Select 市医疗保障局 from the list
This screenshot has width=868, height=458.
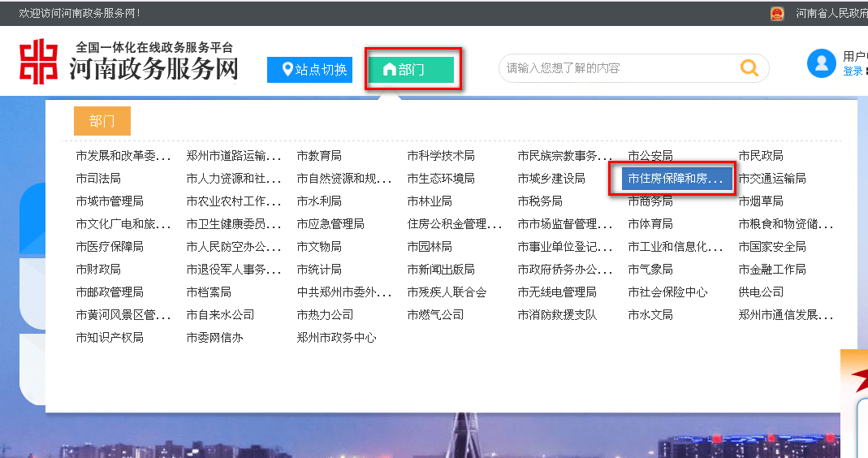(x=110, y=246)
